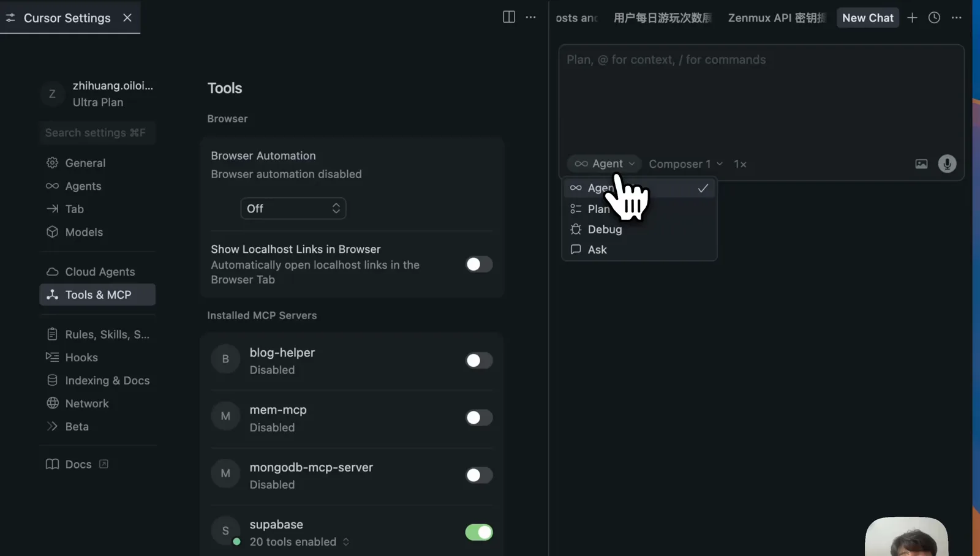This screenshot has width=980, height=556.
Task: Click the webcam video thumbnail
Action: [907, 536]
